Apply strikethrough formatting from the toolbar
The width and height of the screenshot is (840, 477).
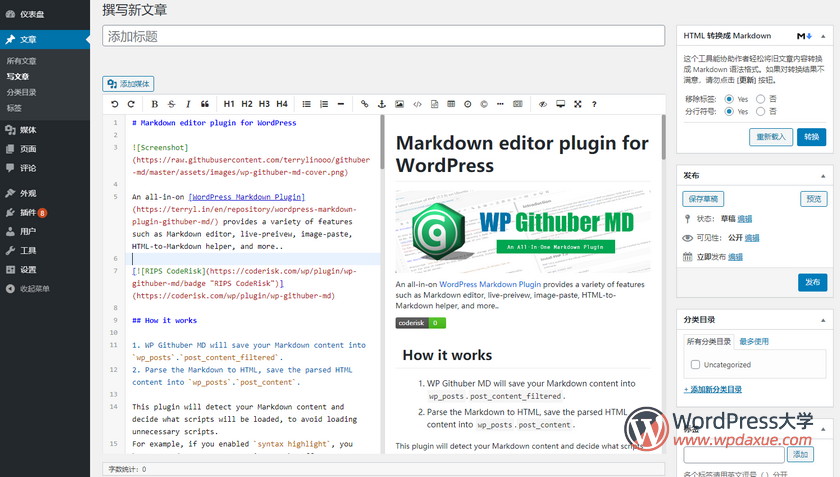tap(171, 104)
